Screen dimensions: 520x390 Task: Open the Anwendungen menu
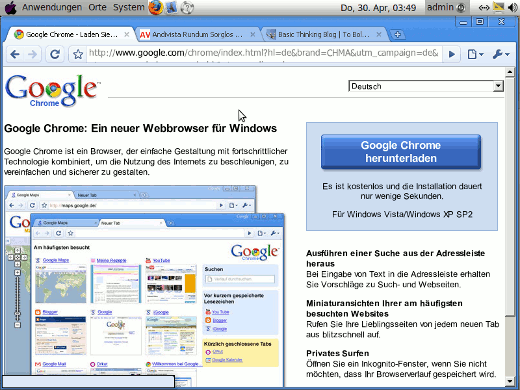tap(52, 7)
